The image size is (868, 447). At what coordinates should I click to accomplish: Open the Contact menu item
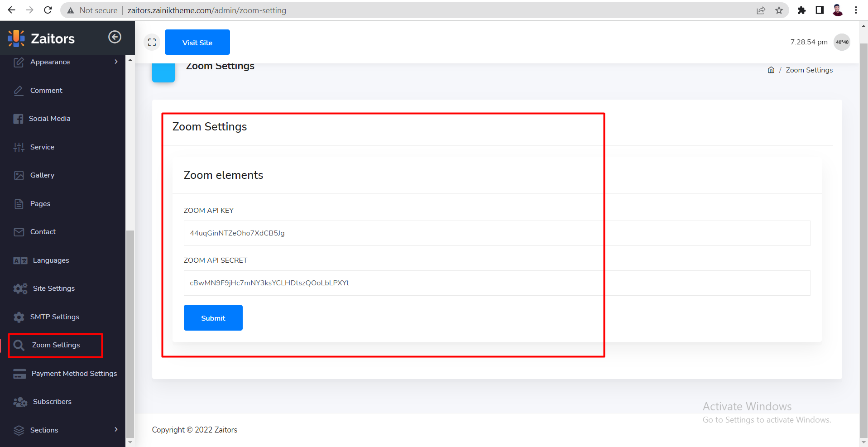(43, 232)
